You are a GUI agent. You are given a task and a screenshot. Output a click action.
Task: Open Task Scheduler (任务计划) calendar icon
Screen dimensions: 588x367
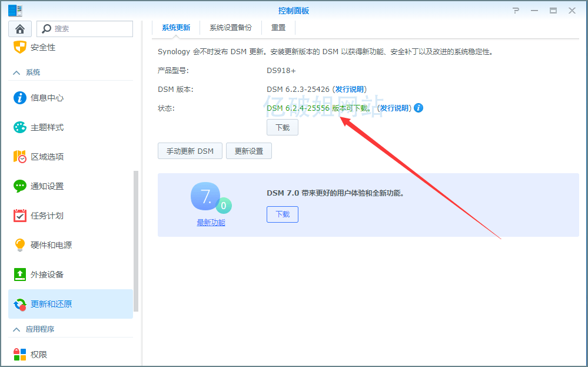click(20, 216)
